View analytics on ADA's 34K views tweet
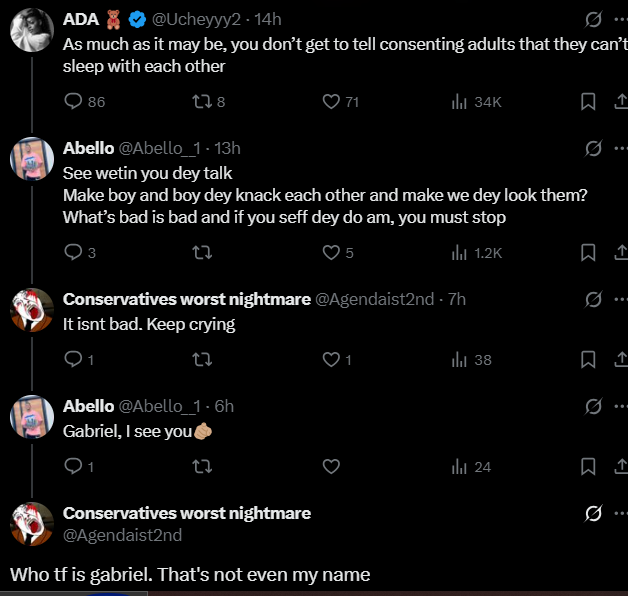The width and height of the screenshot is (628, 596). pyautogui.click(x=460, y=101)
